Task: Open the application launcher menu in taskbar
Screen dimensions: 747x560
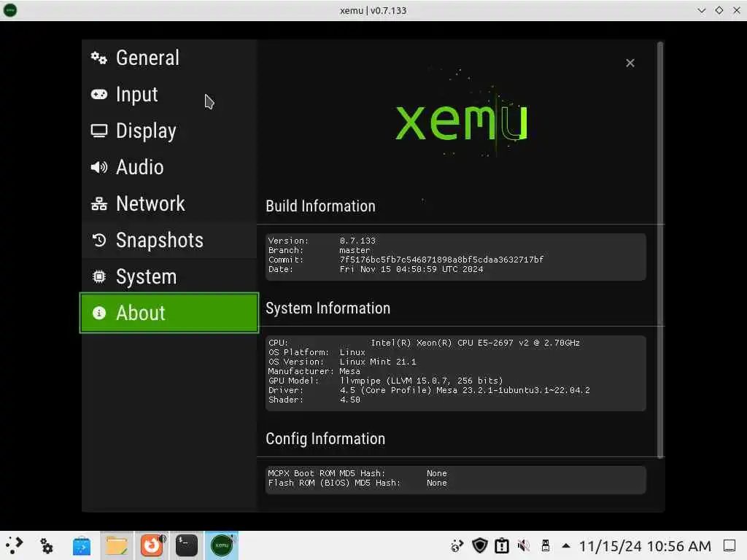Action: tap(15, 545)
